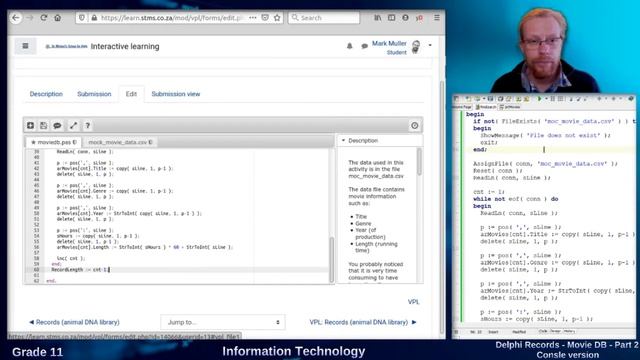Click line 60 RecordLength in the code editor

[80, 270]
